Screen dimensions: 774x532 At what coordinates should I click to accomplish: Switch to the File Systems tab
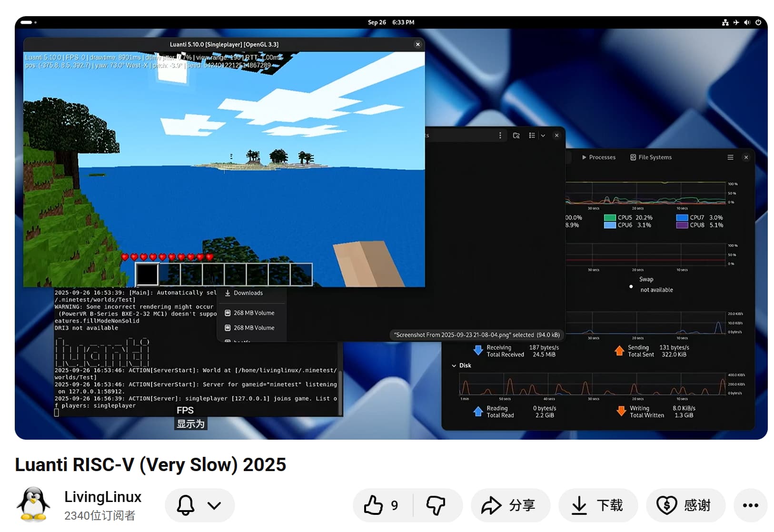click(x=651, y=158)
